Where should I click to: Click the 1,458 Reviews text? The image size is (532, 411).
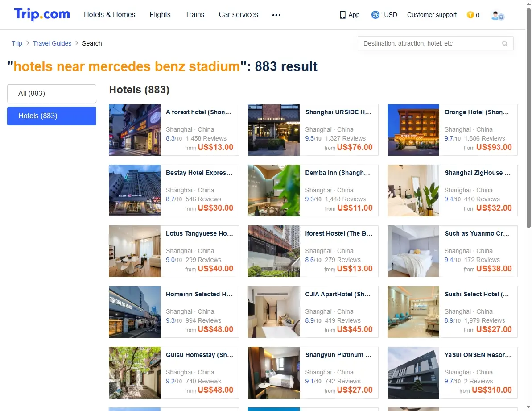(x=206, y=138)
